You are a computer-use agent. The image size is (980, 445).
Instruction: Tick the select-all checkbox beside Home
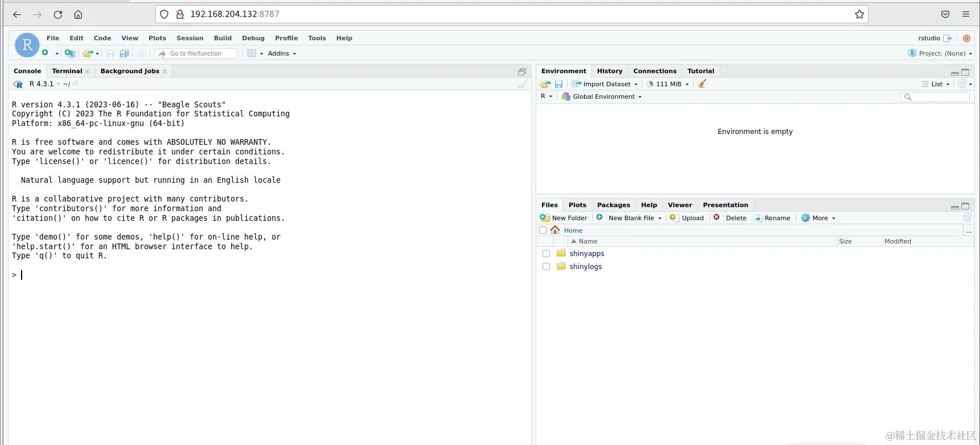543,230
